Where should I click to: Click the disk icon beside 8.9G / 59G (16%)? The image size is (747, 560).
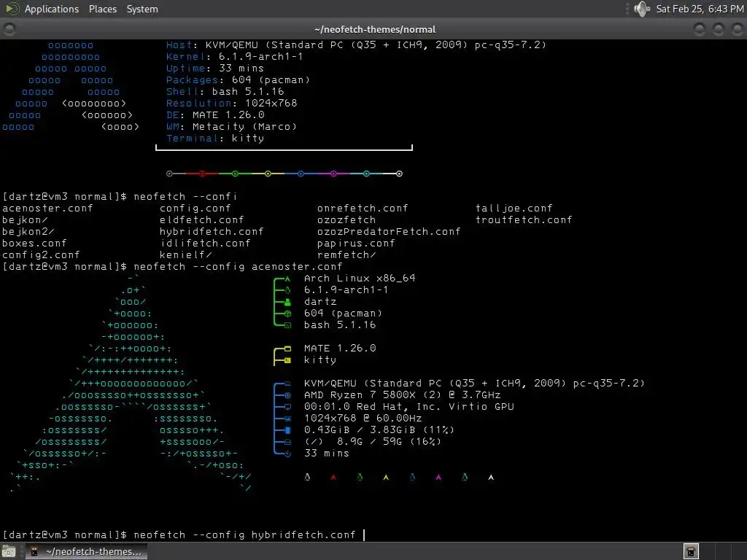287,442
